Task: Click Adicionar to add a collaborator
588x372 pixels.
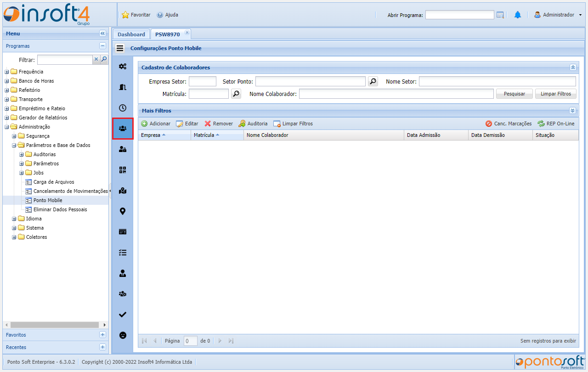Action: pos(156,124)
